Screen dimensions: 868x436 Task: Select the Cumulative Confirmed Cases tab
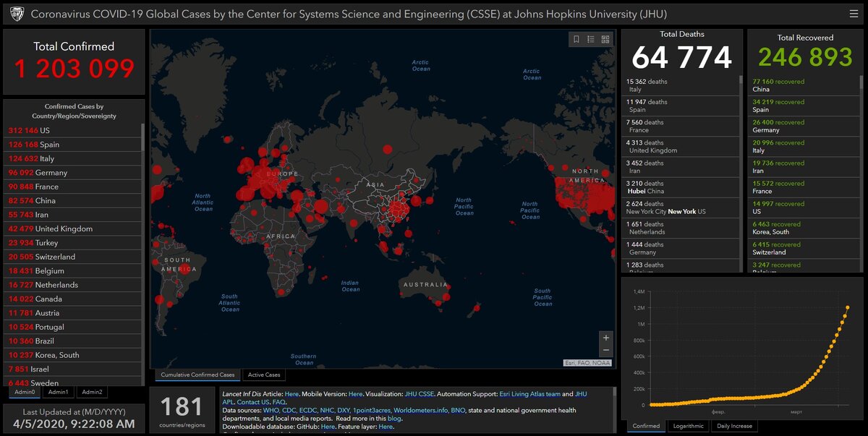coord(197,375)
